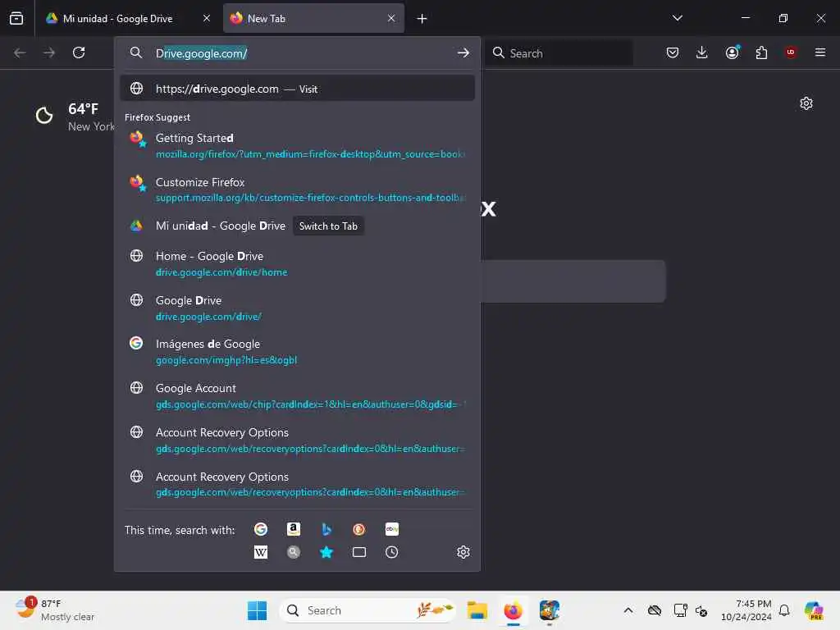Open the Google Account suggestion
The width and height of the screenshot is (840, 630).
point(297,396)
